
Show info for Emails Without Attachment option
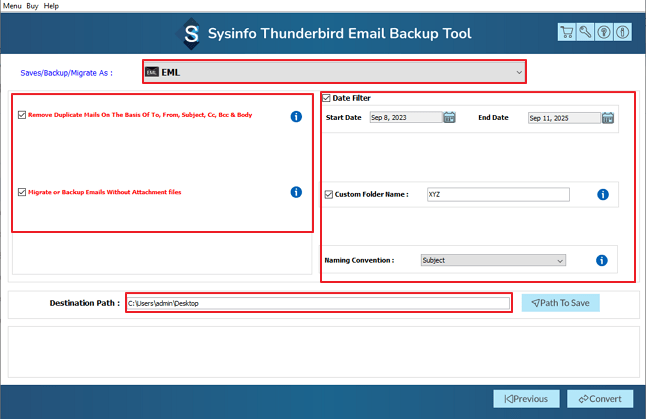click(x=296, y=192)
